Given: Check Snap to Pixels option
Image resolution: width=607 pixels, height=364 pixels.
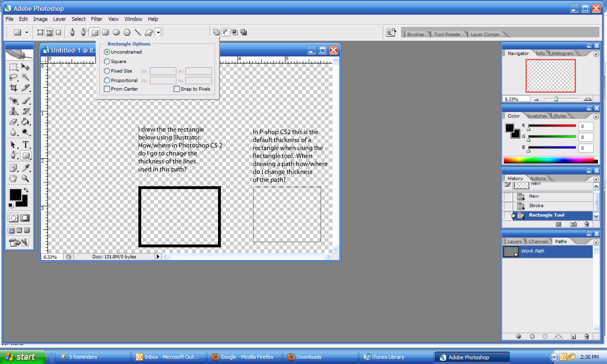Looking at the screenshot, I should point(176,89).
